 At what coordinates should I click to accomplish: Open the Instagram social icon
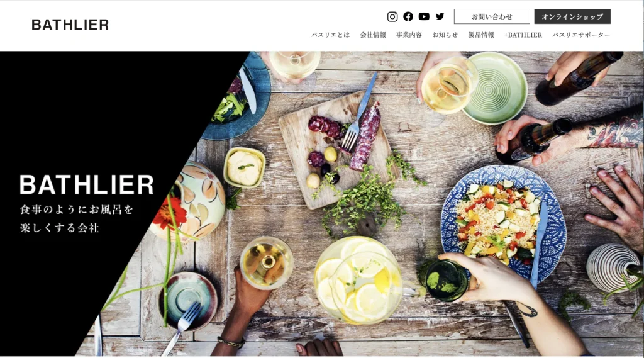pos(392,16)
